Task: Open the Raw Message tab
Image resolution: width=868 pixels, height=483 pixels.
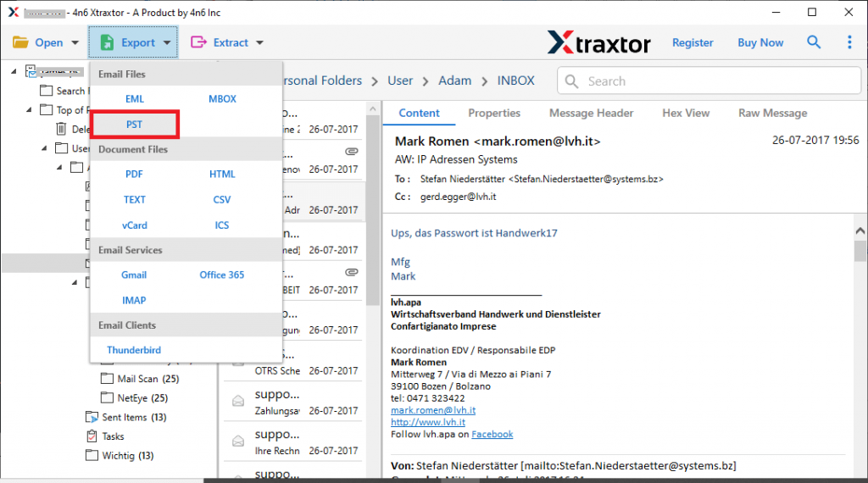Action: click(x=773, y=113)
